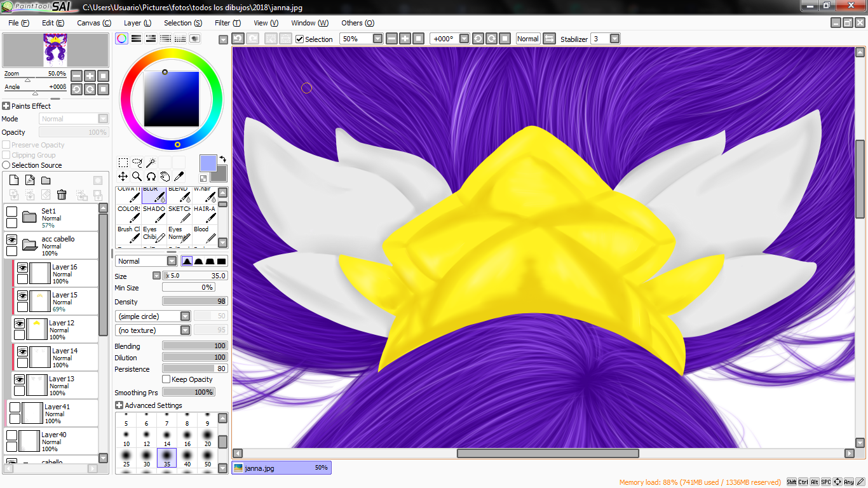Show the color wheel panel

click(x=121, y=39)
